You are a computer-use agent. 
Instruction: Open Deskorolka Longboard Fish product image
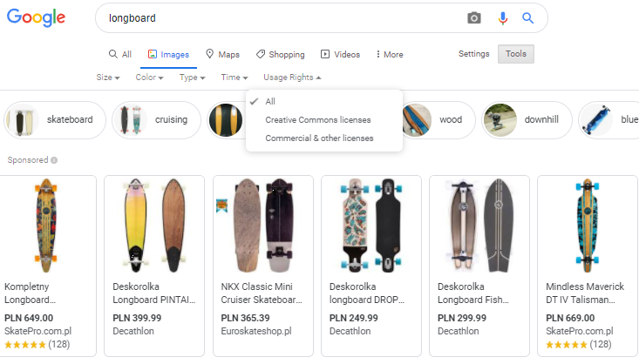coord(479,226)
